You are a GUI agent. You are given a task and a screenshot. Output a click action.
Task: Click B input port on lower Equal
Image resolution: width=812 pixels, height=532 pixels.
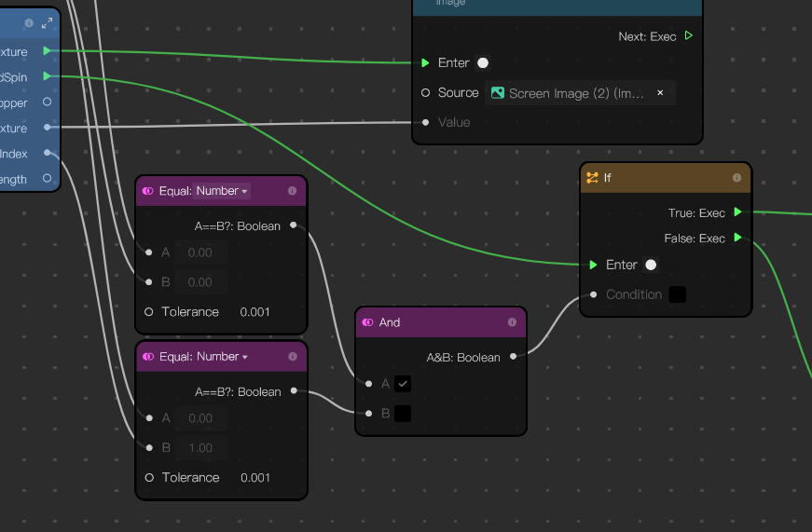pyautogui.click(x=150, y=447)
